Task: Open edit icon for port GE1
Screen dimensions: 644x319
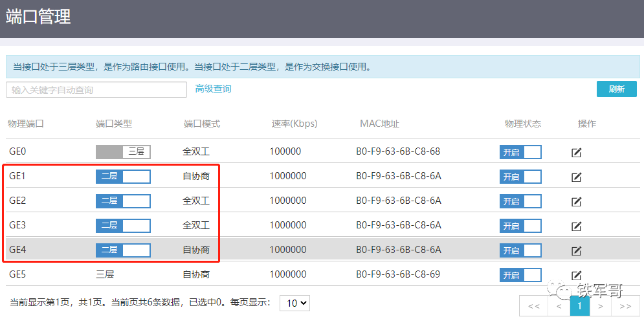Action: (576, 177)
